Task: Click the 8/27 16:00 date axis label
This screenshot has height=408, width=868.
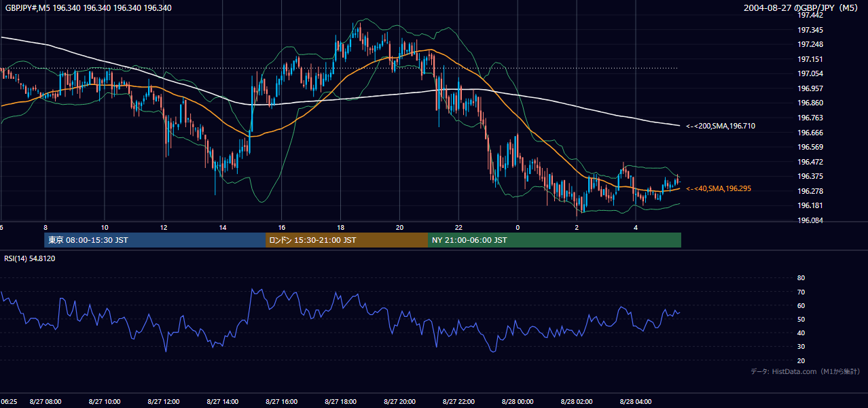Action: pyautogui.click(x=281, y=402)
